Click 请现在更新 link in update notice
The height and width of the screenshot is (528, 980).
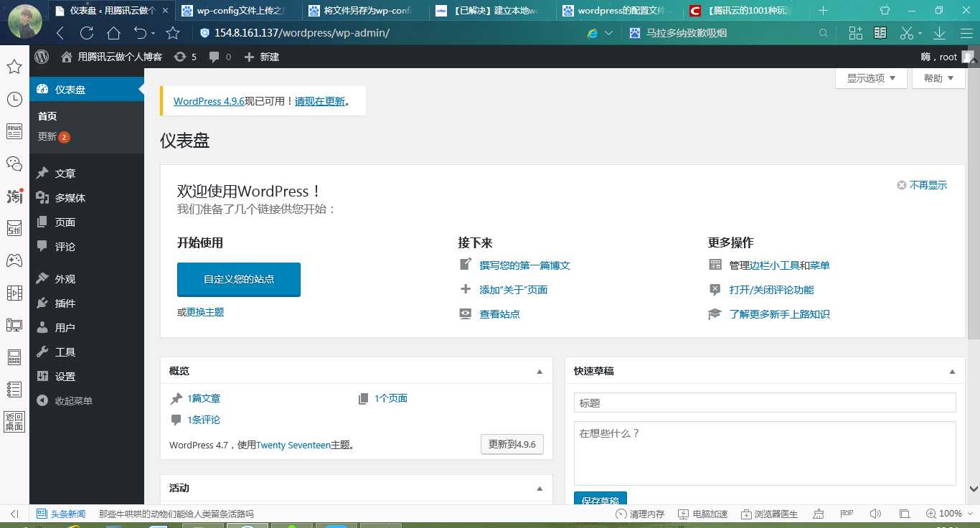click(x=319, y=102)
